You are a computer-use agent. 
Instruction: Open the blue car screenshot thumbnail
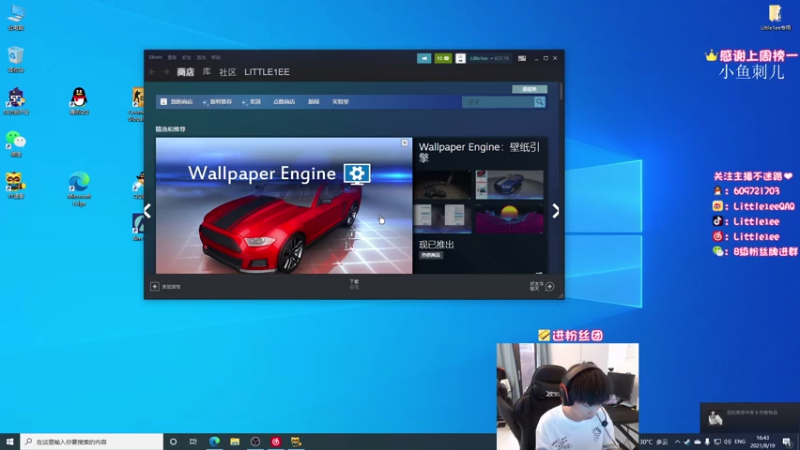click(509, 185)
